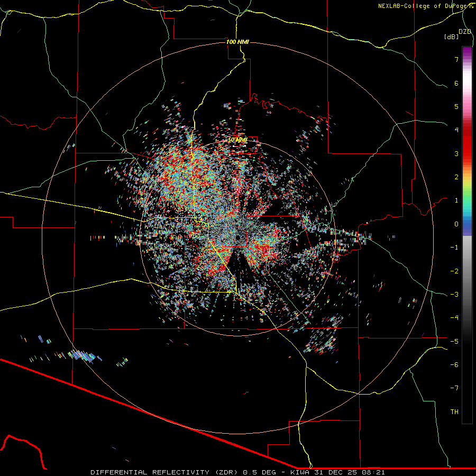Select the 0 value on color scale
This screenshot has height=476, width=476.
click(x=456, y=224)
